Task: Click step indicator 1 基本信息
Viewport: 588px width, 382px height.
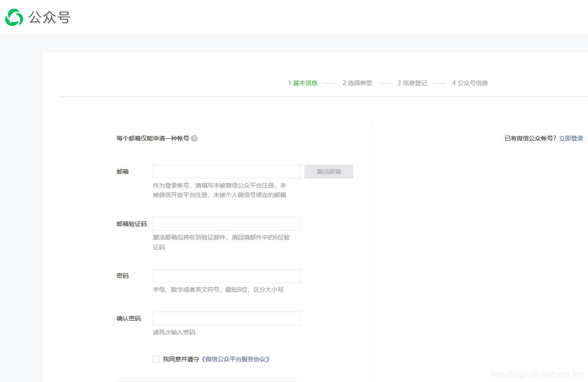Action: click(302, 83)
